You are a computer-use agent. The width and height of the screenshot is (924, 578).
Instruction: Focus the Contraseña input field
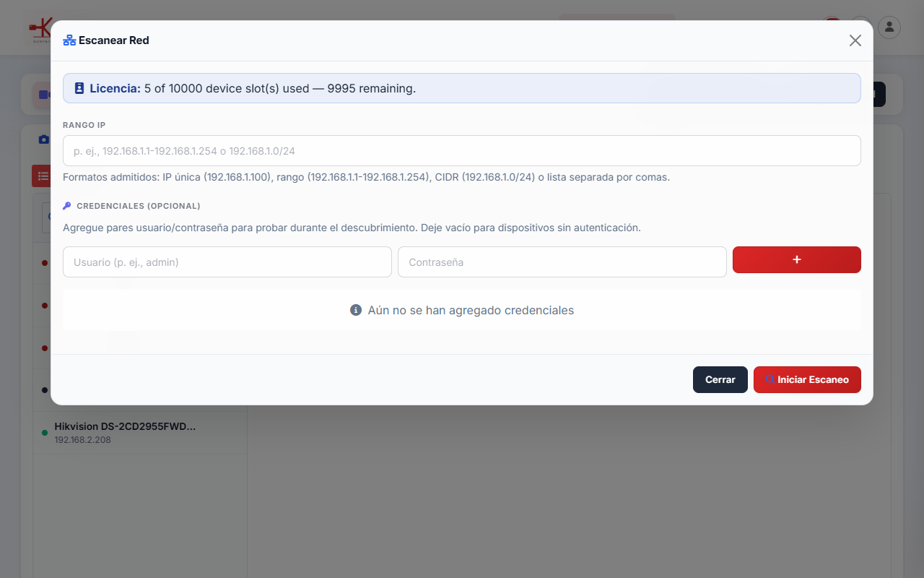tap(562, 262)
